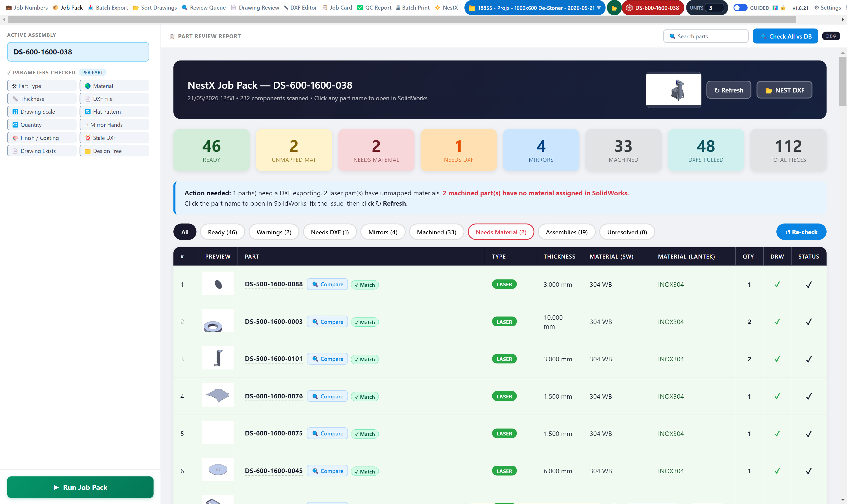This screenshot has height=504, width=847.
Task: Filter by Ready (46)
Action: pyautogui.click(x=223, y=232)
